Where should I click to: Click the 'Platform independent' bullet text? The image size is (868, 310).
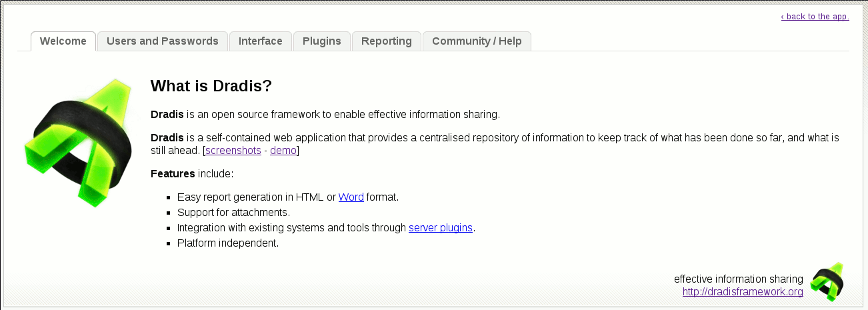[x=227, y=243]
